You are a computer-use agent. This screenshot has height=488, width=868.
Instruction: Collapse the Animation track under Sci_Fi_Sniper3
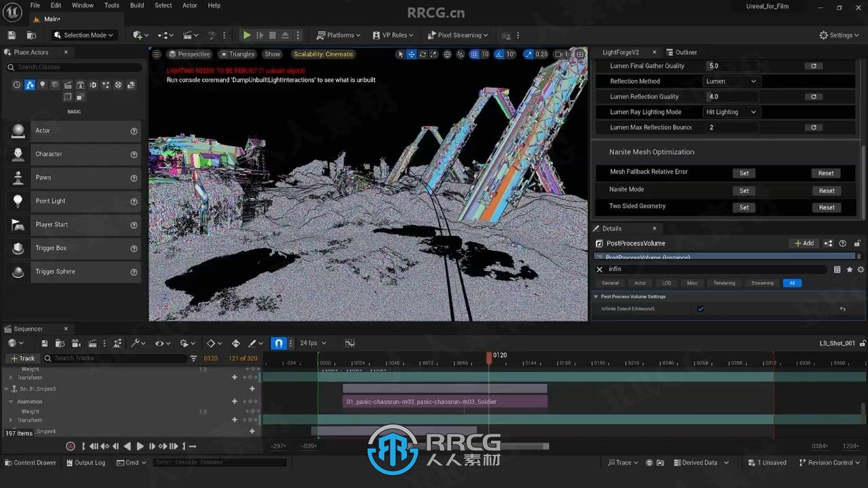coord(12,402)
